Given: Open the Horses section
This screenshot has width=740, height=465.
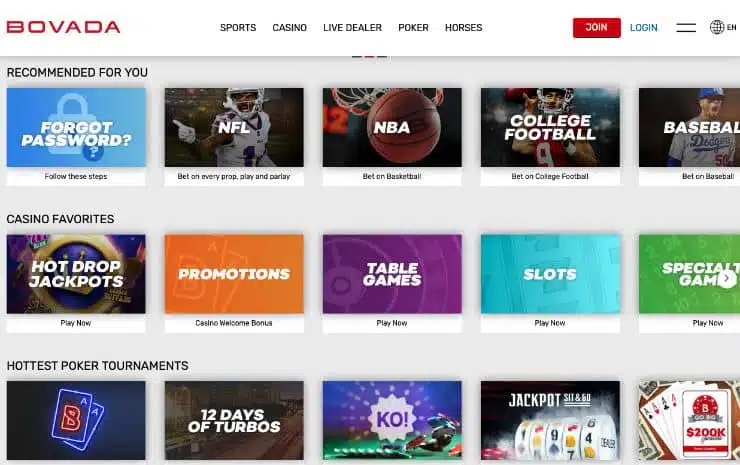Looking at the screenshot, I should [463, 28].
